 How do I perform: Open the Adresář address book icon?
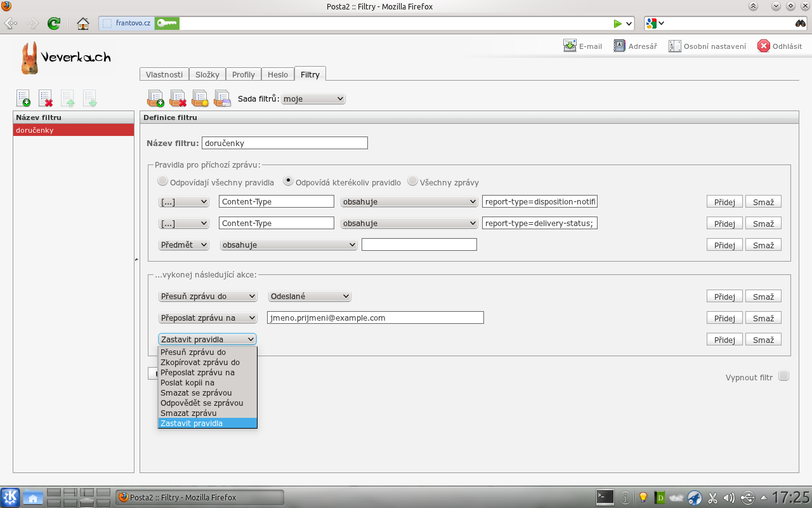(620, 46)
